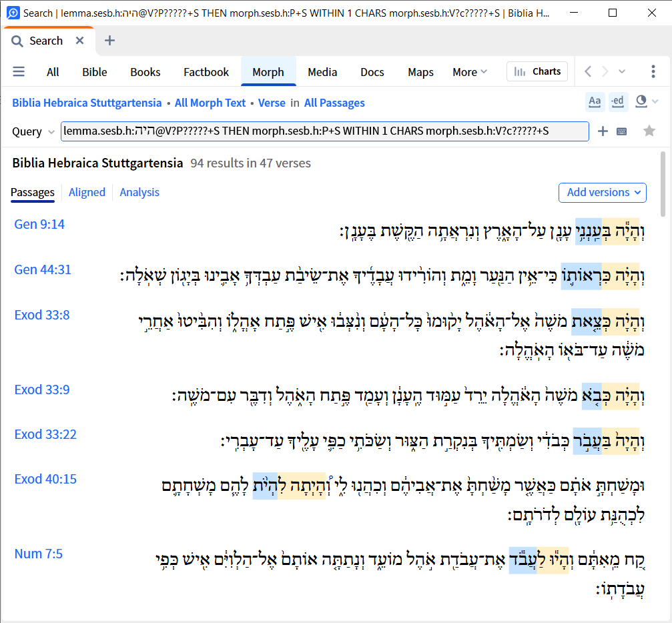Open the Maps search tab
This screenshot has height=623, width=672.
420,72
